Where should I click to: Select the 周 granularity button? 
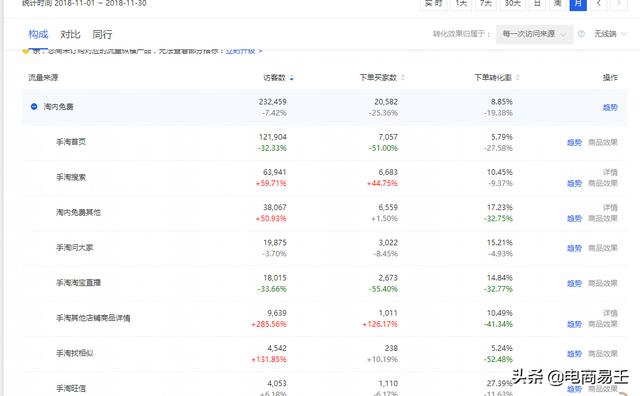tap(558, 4)
